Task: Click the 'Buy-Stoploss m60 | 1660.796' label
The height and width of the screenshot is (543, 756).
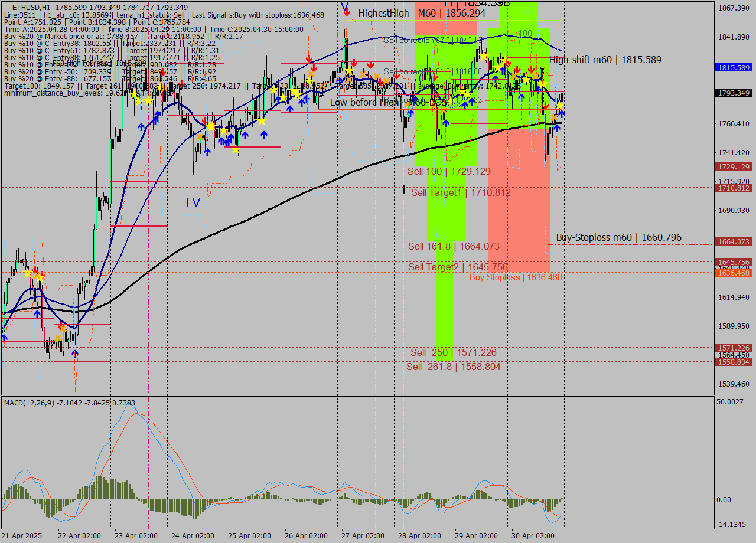Action: tap(618, 238)
